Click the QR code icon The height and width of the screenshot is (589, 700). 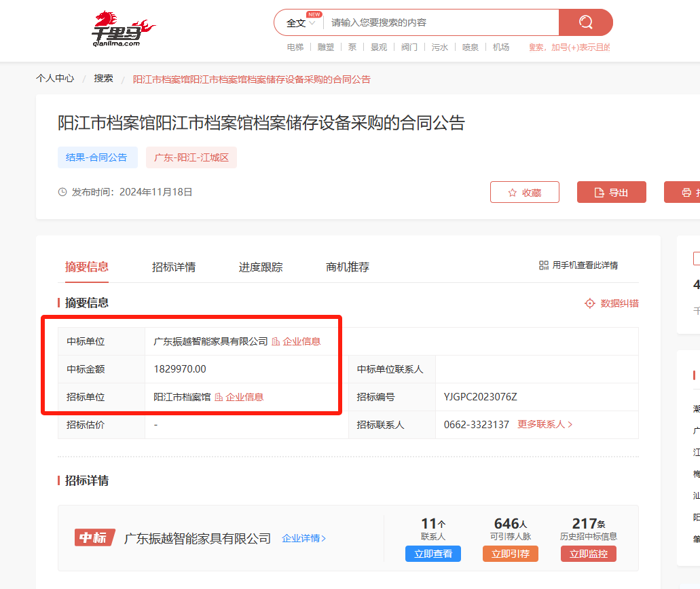pos(543,265)
